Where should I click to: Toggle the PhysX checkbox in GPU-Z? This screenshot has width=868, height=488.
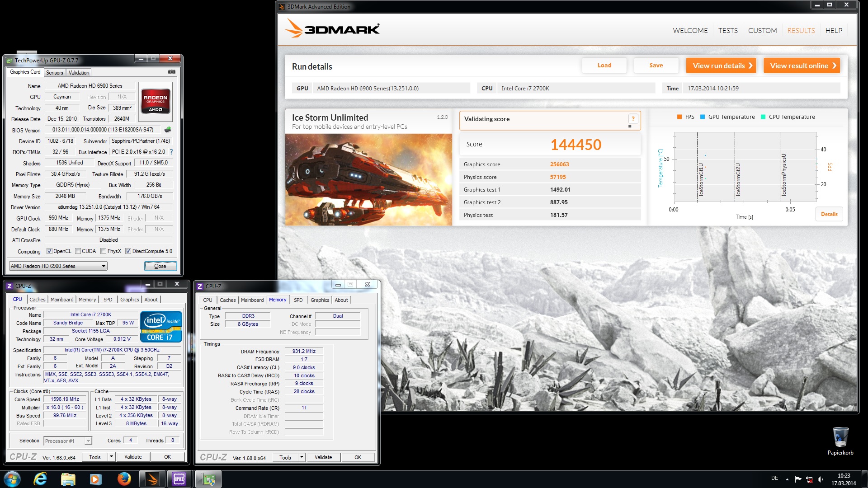104,251
